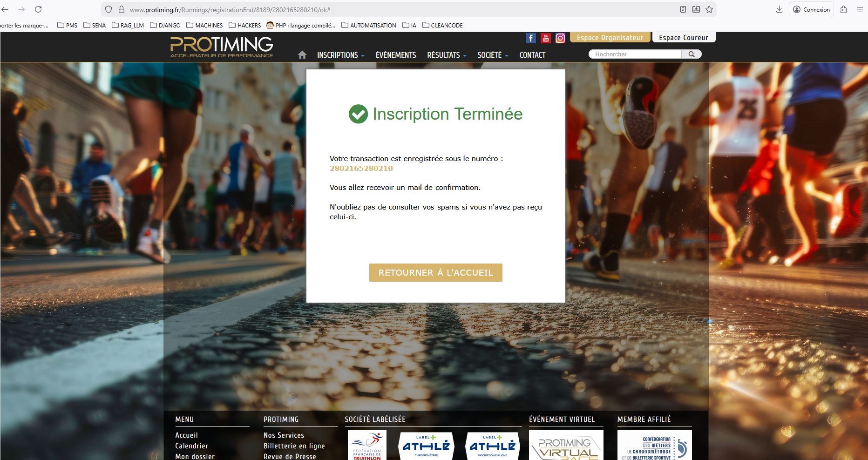Open Billetterie en ligne footer link
Viewport: 868px width, 460px height.
294,446
